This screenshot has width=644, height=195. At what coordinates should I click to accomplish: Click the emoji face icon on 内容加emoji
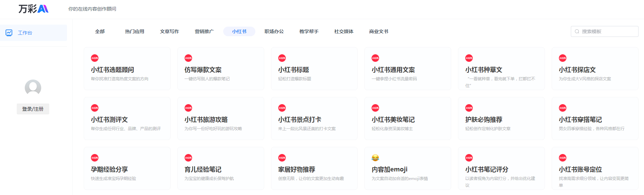click(x=375, y=158)
